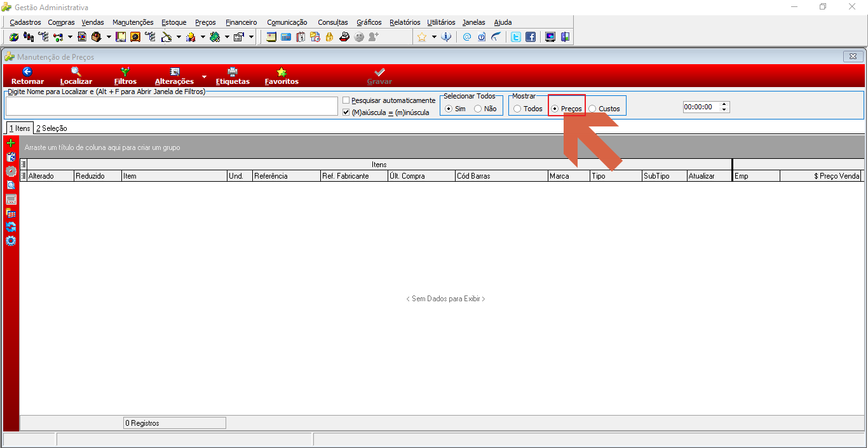Image resolution: width=868 pixels, height=448 pixels.
Task: Expand dropdown arrow beside yellow star icon
Action: tap(434, 37)
